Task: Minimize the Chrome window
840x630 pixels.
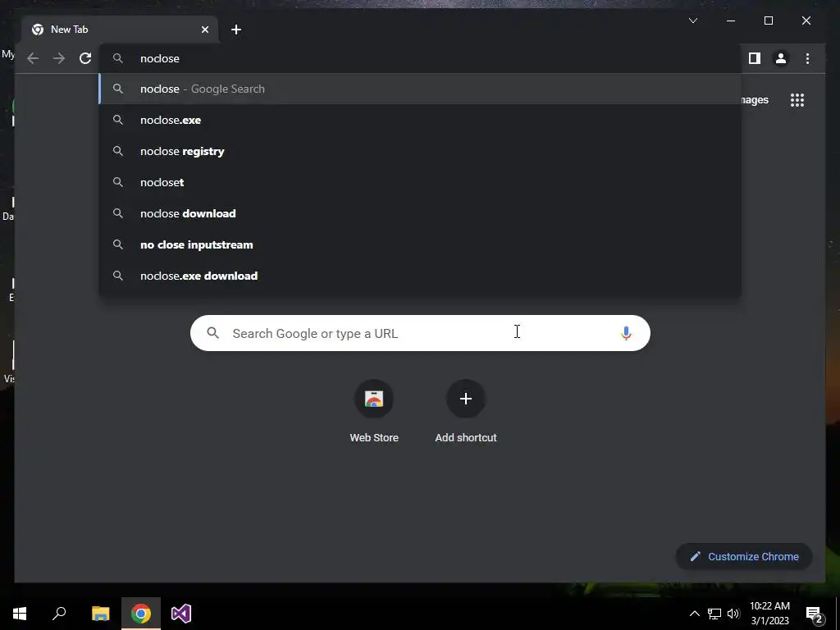Action: [x=731, y=21]
